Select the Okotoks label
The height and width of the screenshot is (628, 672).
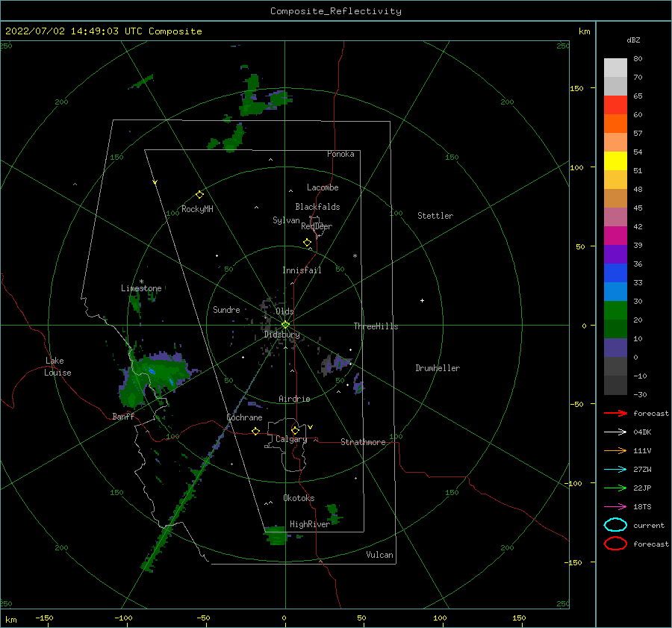299,497
